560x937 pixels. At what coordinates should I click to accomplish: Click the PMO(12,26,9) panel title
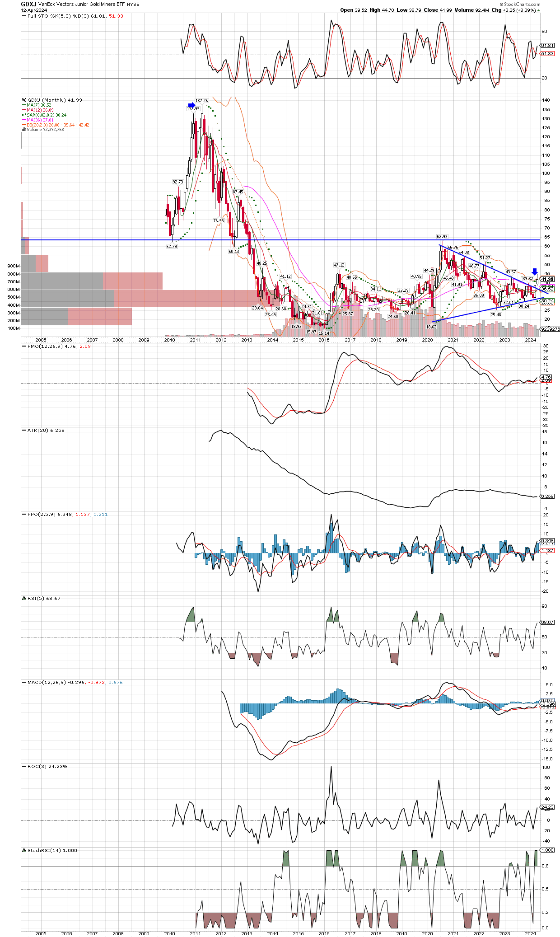[46, 346]
